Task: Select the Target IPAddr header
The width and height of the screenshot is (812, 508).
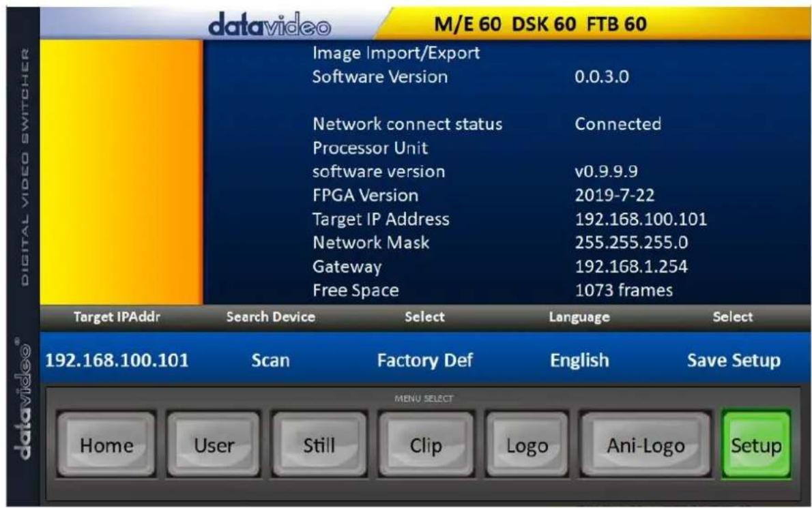Action: point(117,316)
